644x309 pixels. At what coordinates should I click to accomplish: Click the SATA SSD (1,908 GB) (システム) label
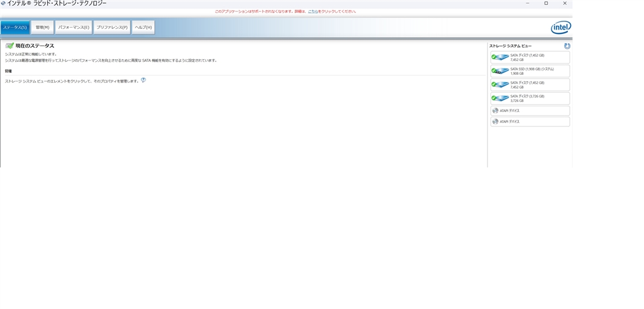[x=532, y=69]
